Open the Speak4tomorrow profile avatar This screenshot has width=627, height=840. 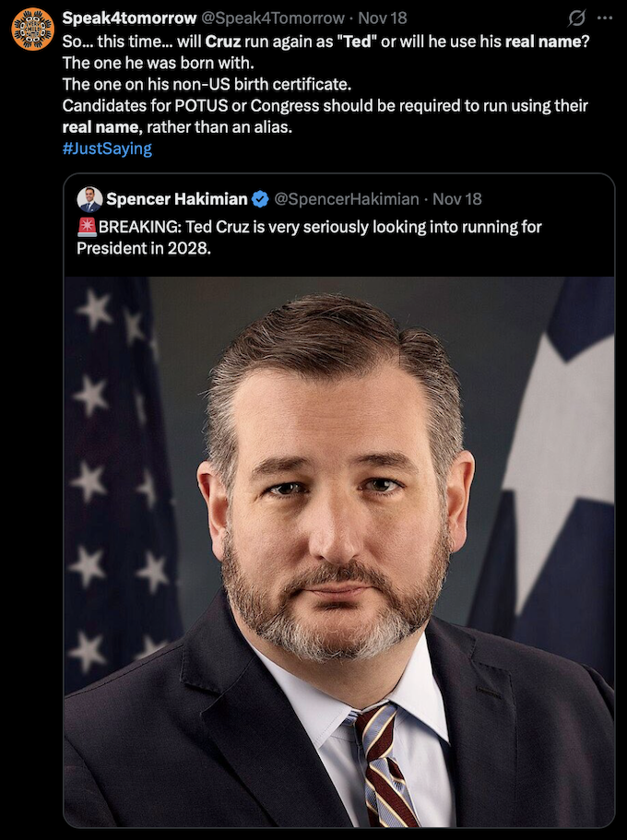point(32,29)
